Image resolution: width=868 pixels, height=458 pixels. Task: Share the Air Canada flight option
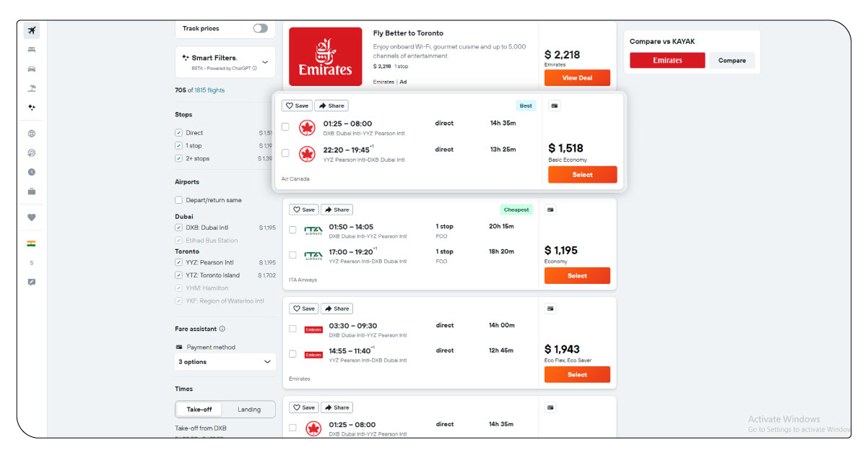(331, 105)
